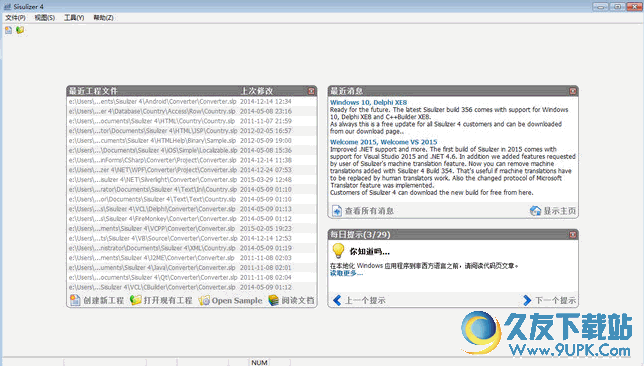Open the Text\Ini\Country.slp recent project

tap(191, 189)
